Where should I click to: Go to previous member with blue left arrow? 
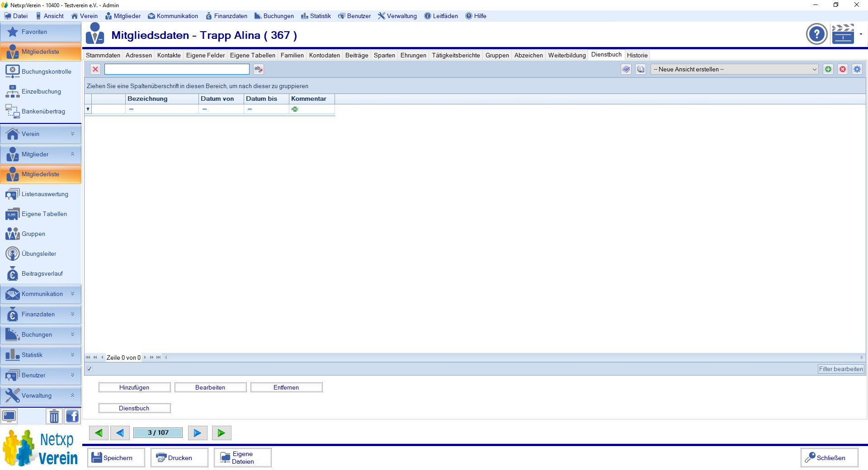[120, 433]
